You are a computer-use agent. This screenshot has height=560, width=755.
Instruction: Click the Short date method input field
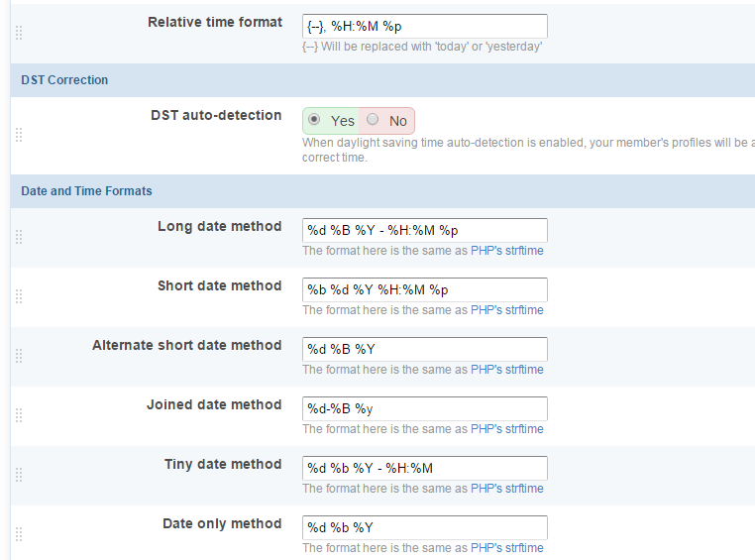pos(425,289)
